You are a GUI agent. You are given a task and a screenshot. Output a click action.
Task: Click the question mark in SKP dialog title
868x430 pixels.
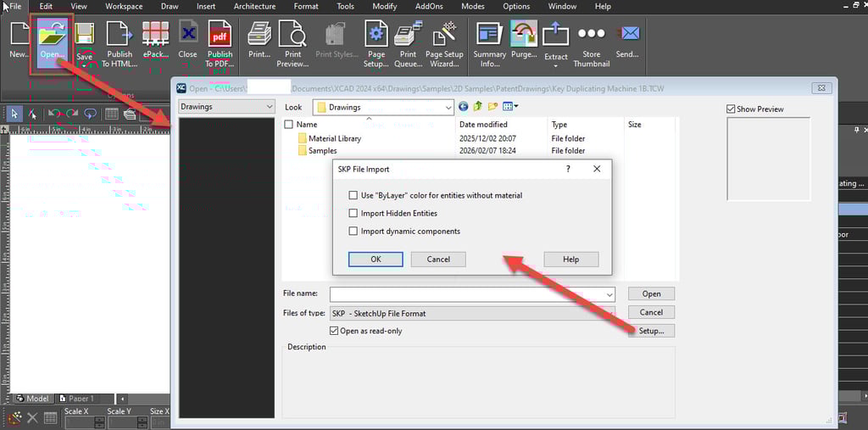click(568, 169)
